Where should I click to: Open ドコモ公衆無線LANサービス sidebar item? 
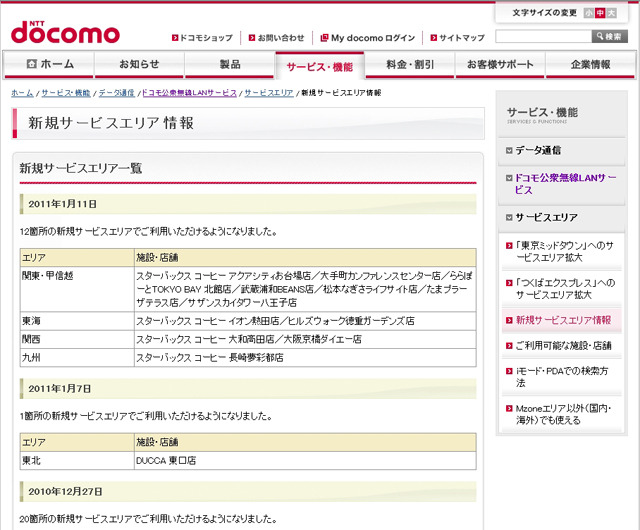point(565,184)
